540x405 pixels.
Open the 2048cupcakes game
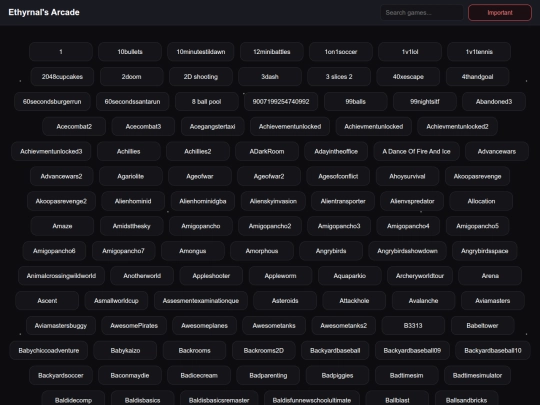pyautogui.click(x=62, y=76)
